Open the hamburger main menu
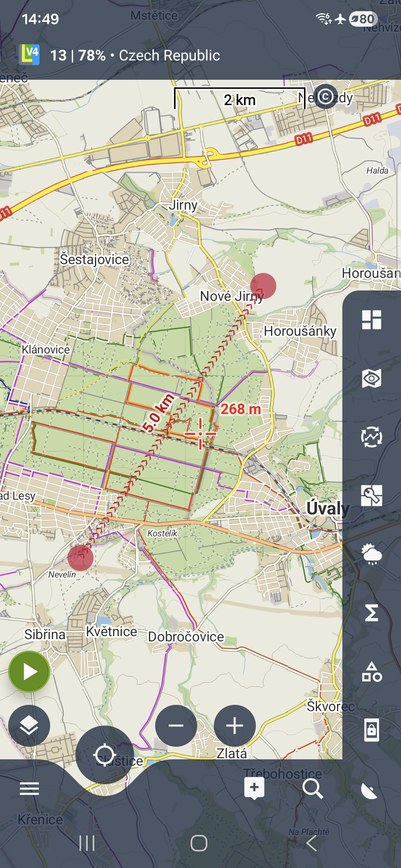401x868 pixels. pyautogui.click(x=29, y=789)
